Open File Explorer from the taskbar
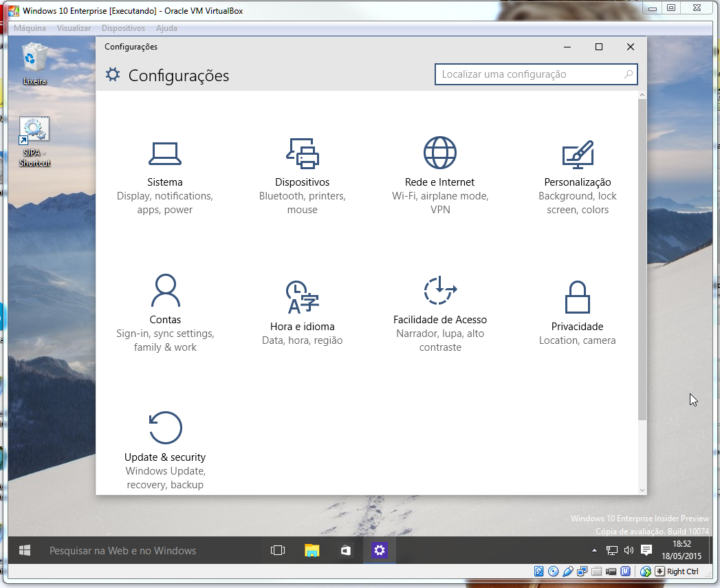This screenshot has width=720, height=588. pos(312,550)
